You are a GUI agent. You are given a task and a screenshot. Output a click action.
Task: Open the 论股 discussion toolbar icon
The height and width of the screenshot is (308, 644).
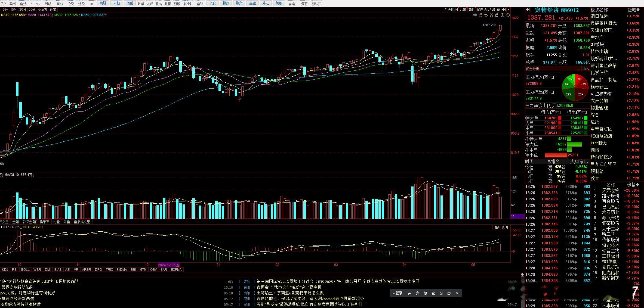[71, 3]
